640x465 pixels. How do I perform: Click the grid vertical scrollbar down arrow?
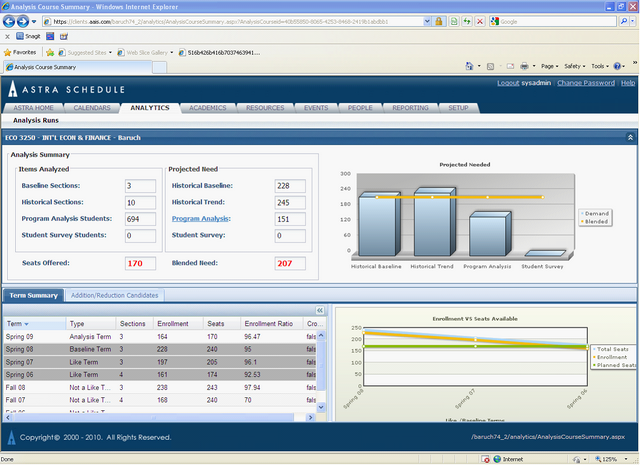[x=321, y=407]
